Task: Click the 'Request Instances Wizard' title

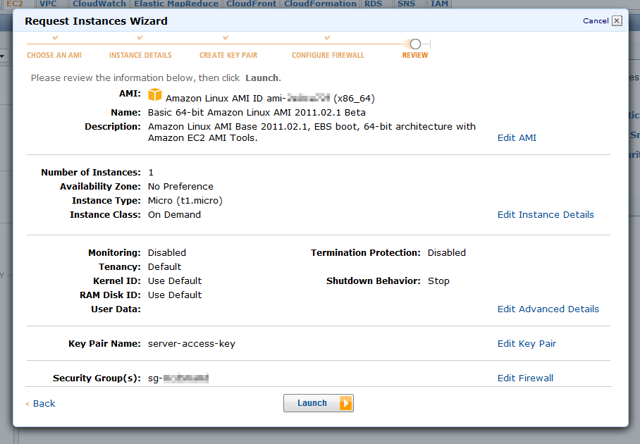Action: tap(96, 21)
